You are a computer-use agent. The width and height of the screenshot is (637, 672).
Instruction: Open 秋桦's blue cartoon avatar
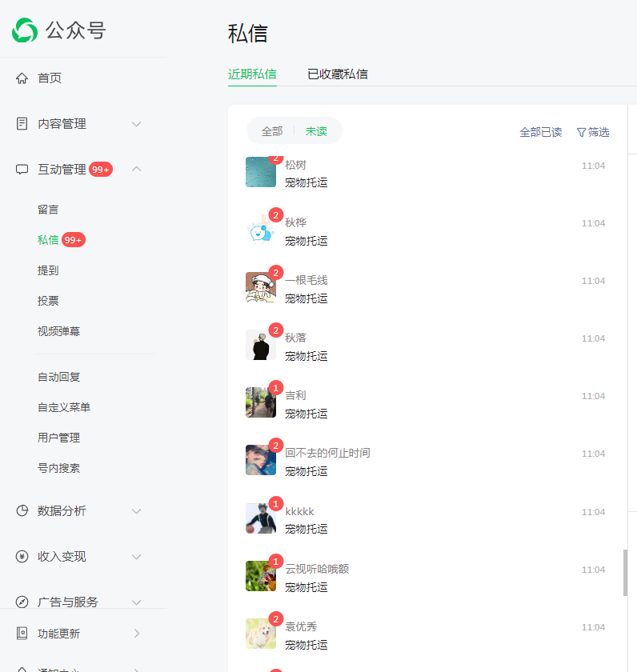tap(261, 230)
